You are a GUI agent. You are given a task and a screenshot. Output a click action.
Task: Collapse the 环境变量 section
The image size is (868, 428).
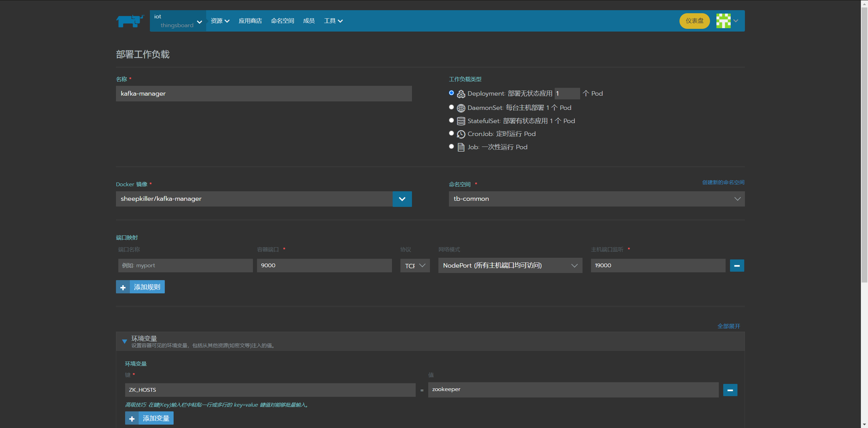click(x=124, y=342)
